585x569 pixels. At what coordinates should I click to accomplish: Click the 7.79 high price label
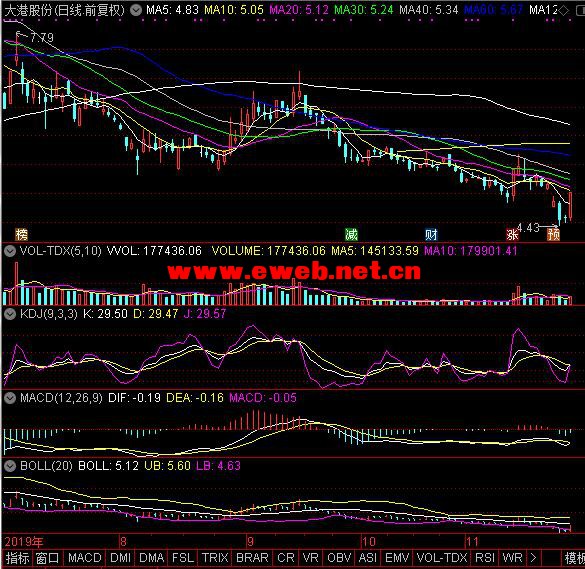click(x=42, y=38)
